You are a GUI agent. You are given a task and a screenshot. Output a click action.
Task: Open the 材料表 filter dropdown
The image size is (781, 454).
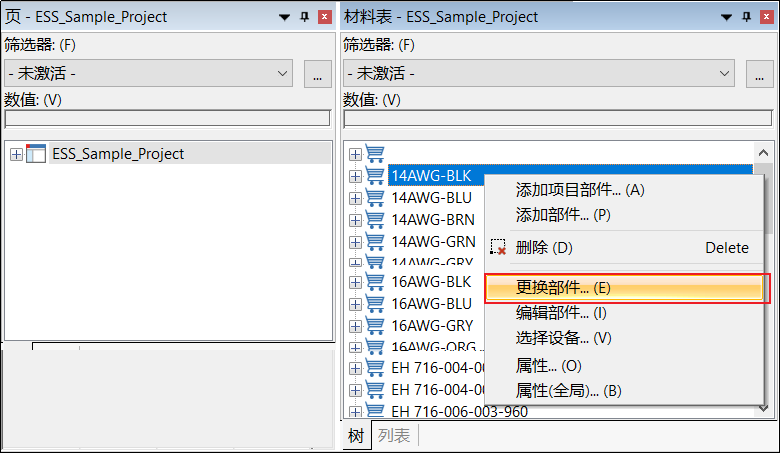point(726,74)
